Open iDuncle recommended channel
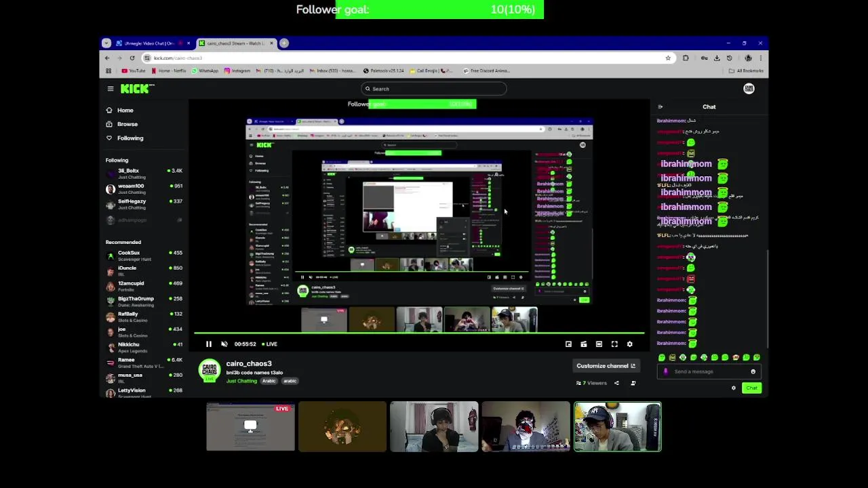The height and width of the screenshot is (488, 868). click(144, 270)
